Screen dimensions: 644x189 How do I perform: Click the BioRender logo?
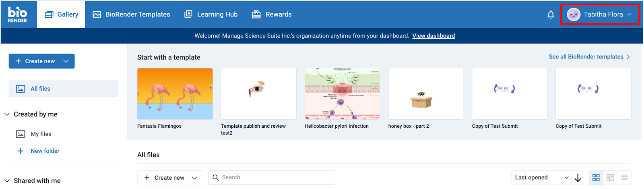(x=18, y=15)
